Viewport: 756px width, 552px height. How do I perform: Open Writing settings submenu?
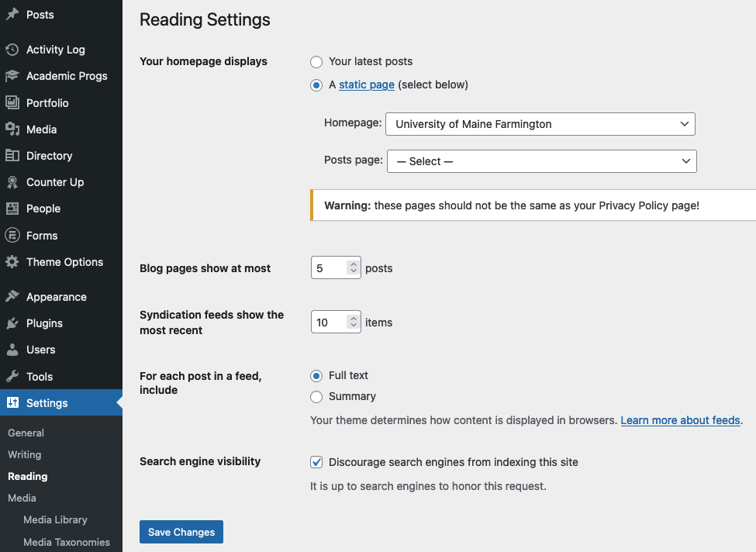point(25,454)
